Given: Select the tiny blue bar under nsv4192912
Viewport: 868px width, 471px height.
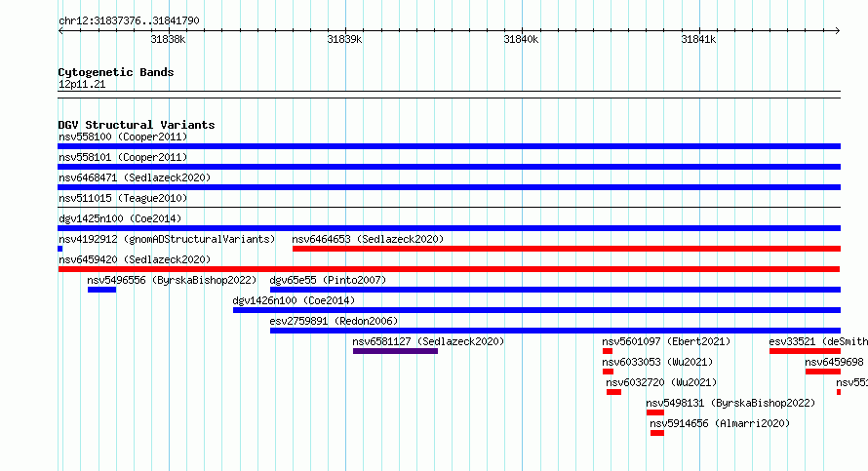Looking at the screenshot, I should [x=59, y=249].
